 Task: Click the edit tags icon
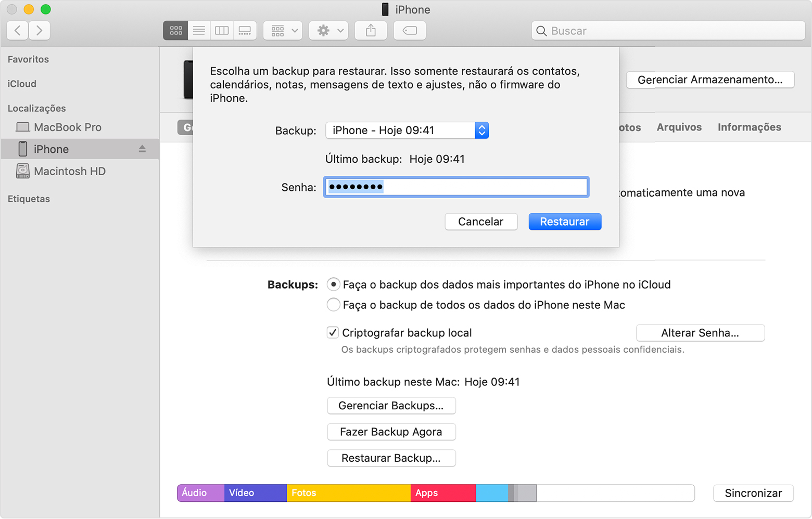coord(410,31)
